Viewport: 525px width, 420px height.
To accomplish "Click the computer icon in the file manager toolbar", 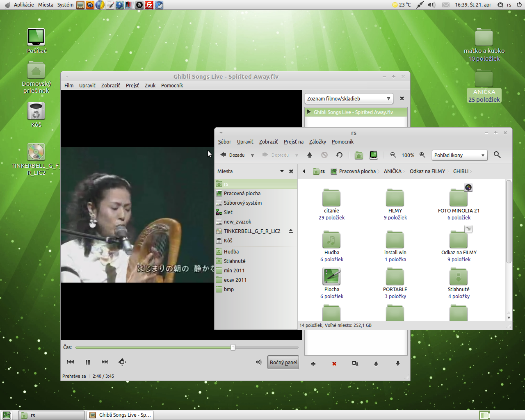I will point(374,155).
